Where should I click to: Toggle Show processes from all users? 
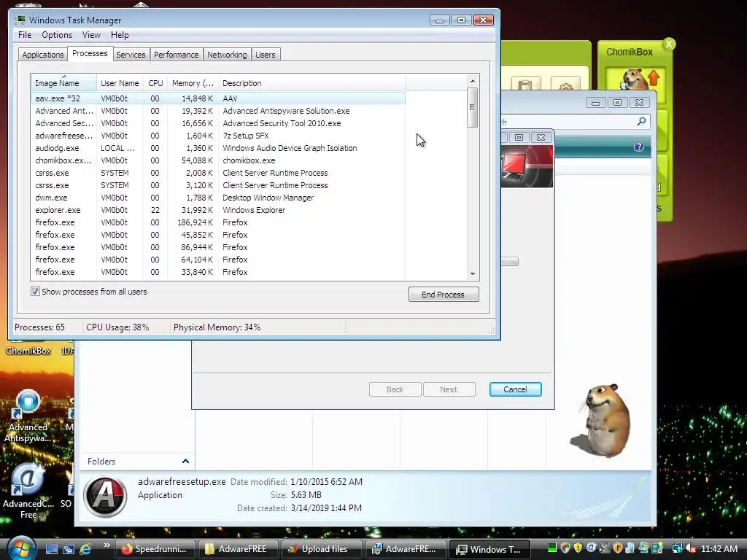pyautogui.click(x=35, y=292)
